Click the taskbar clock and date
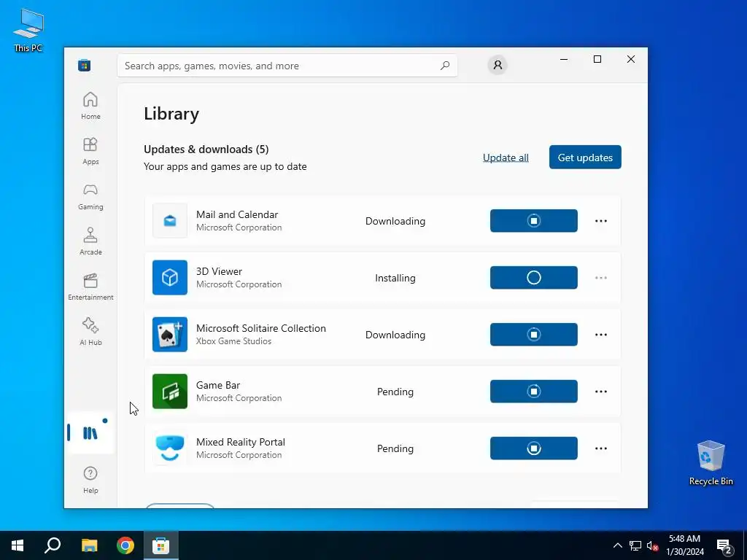This screenshot has width=747, height=560. [684, 545]
